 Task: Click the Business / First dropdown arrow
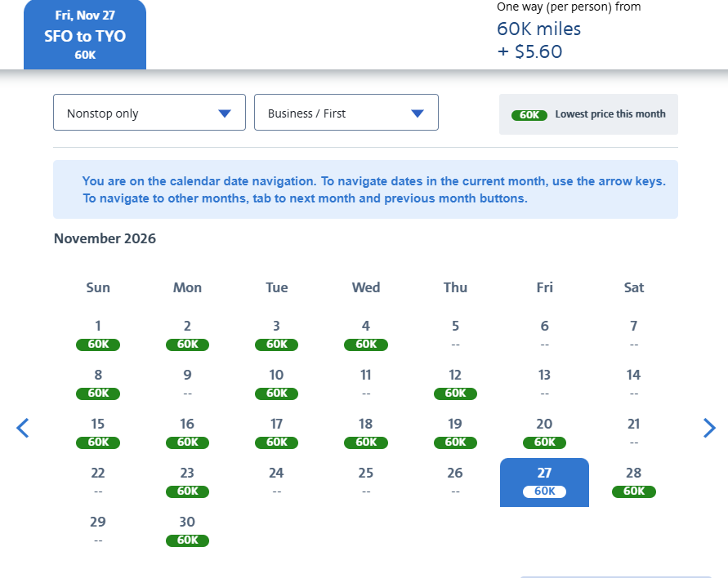(x=418, y=113)
